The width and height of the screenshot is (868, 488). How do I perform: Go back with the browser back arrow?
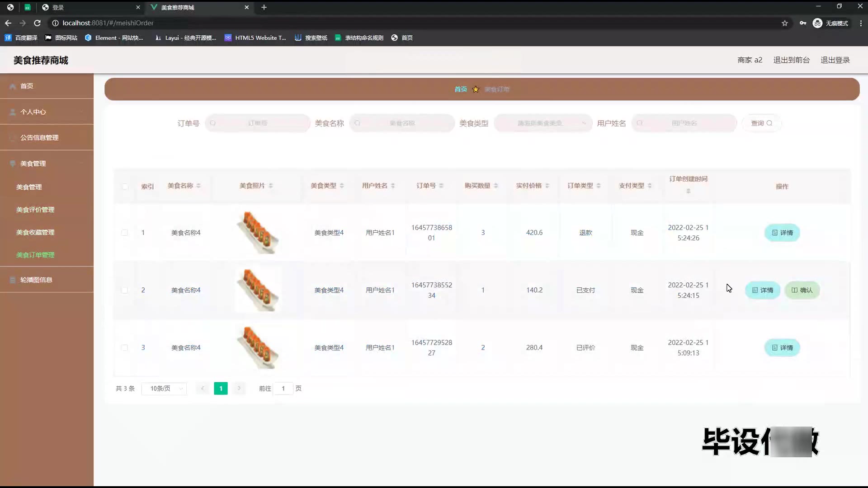click(x=8, y=23)
